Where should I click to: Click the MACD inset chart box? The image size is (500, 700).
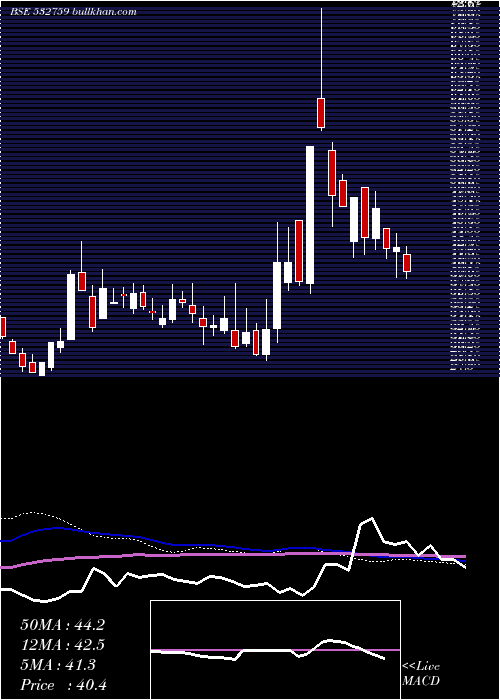coord(275,650)
